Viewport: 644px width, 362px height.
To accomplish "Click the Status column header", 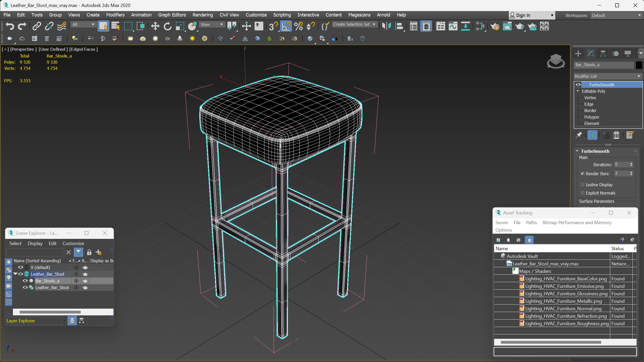I will pos(621,248).
